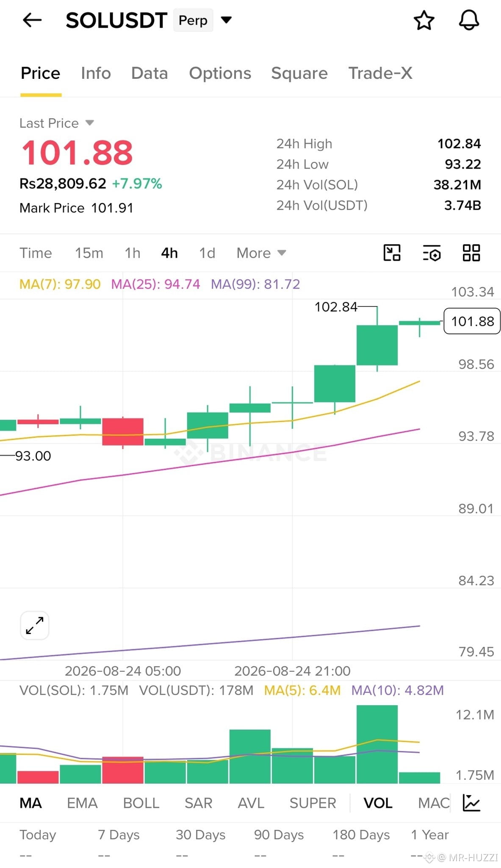Viewport: 501px width, 868px height.
Task: Open indicator chart settings icon beside MAC
Action: tap(471, 803)
